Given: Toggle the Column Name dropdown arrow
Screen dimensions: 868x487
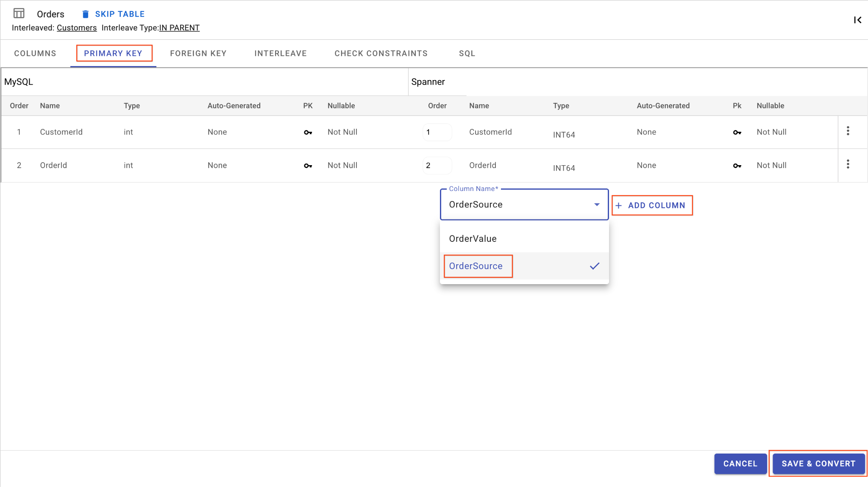Looking at the screenshot, I should pyautogui.click(x=597, y=205).
